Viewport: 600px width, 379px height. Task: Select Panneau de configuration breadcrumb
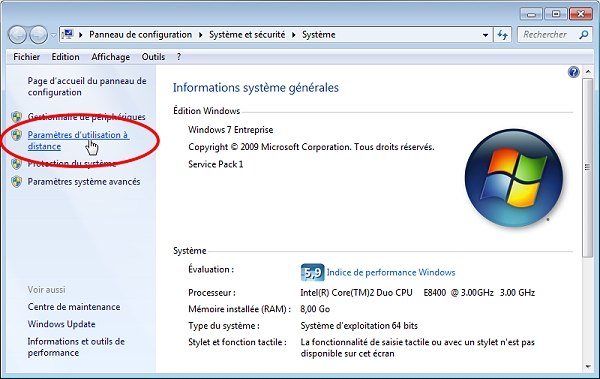[140, 35]
